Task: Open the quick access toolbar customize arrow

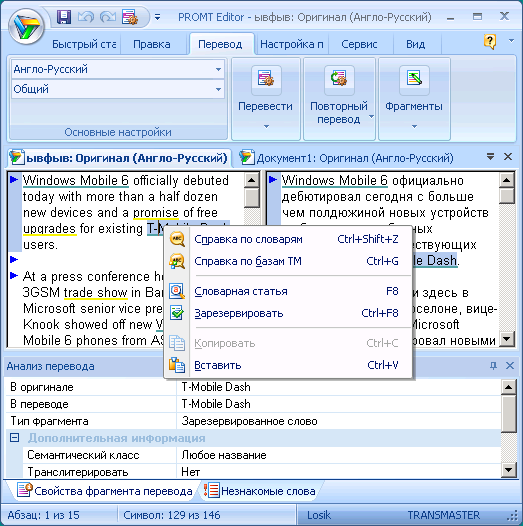Action: click(x=157, y=17)
